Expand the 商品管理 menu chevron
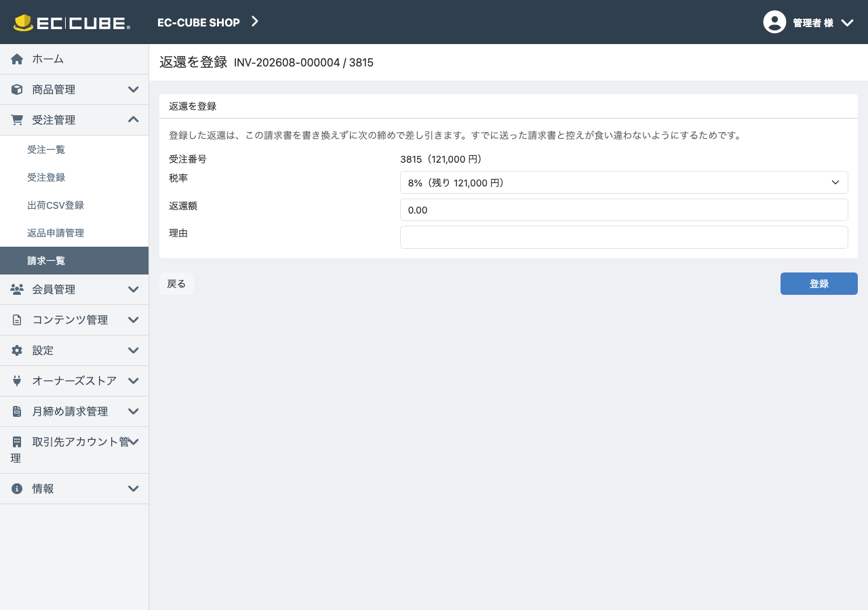 click(x=134, y=89)
